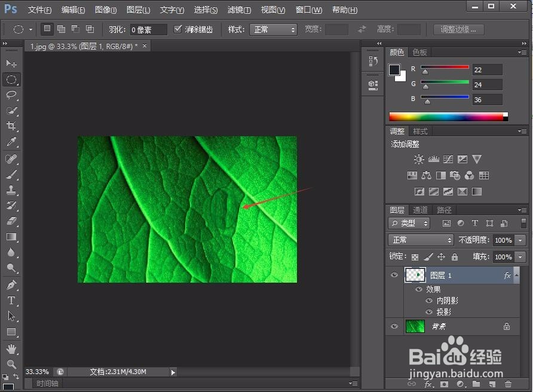Open the Layers panel flyout menu
The width and height of the screenshot is (533, 392).
(522, 210)
